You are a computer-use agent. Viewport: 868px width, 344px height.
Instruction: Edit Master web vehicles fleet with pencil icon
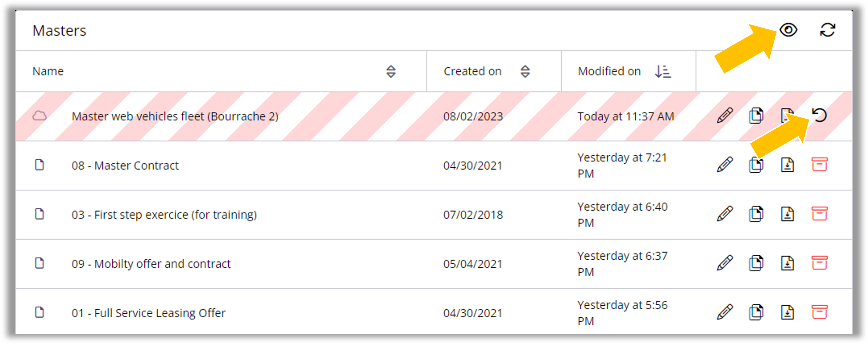pyautogui.click(x=725, y=115)
